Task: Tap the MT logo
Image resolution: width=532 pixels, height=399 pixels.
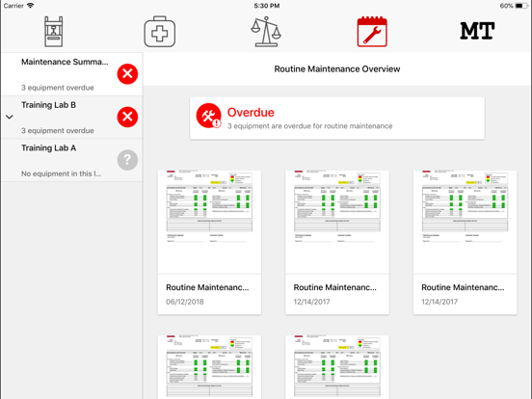Action: [477, 31]
